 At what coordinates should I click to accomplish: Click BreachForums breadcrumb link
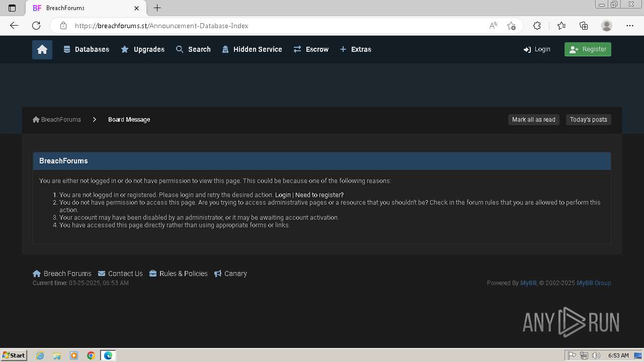pyautogui.click(x=57, y=120)
